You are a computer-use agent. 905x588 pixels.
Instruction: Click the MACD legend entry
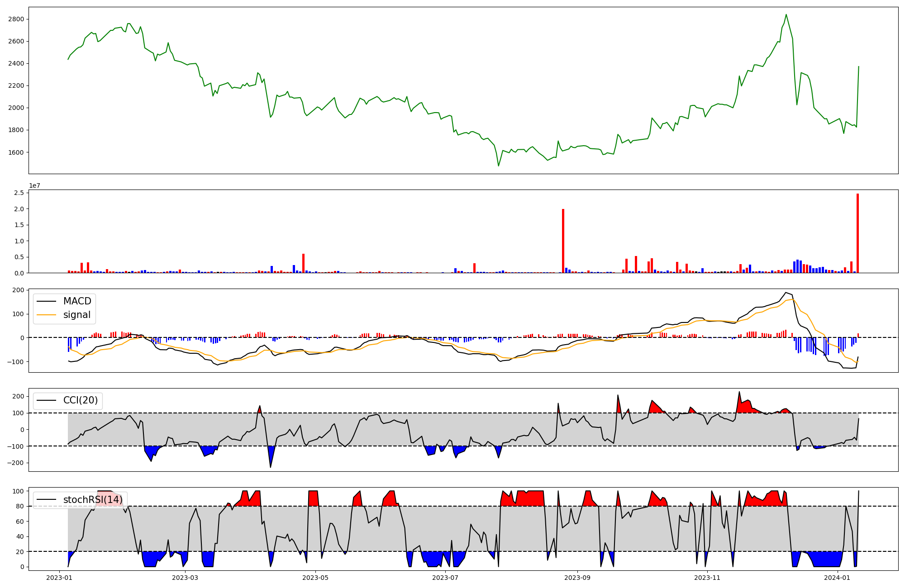pos(77,301)
